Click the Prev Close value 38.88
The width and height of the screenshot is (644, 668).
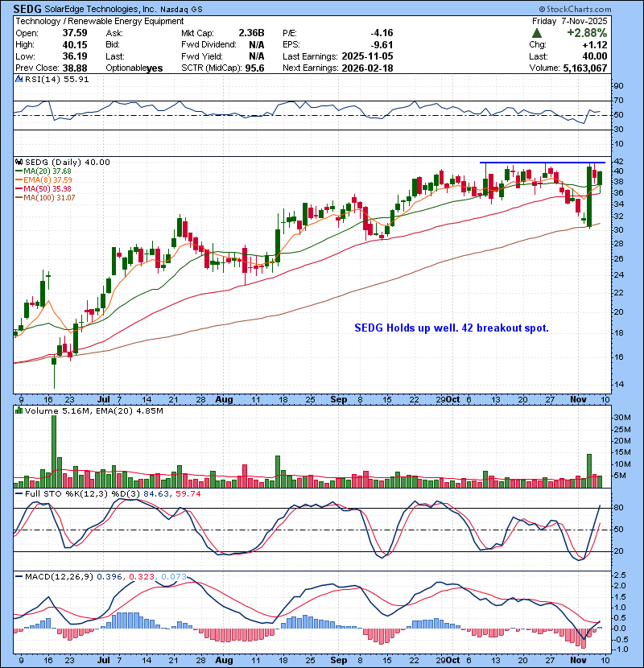(x=75, y=68)
